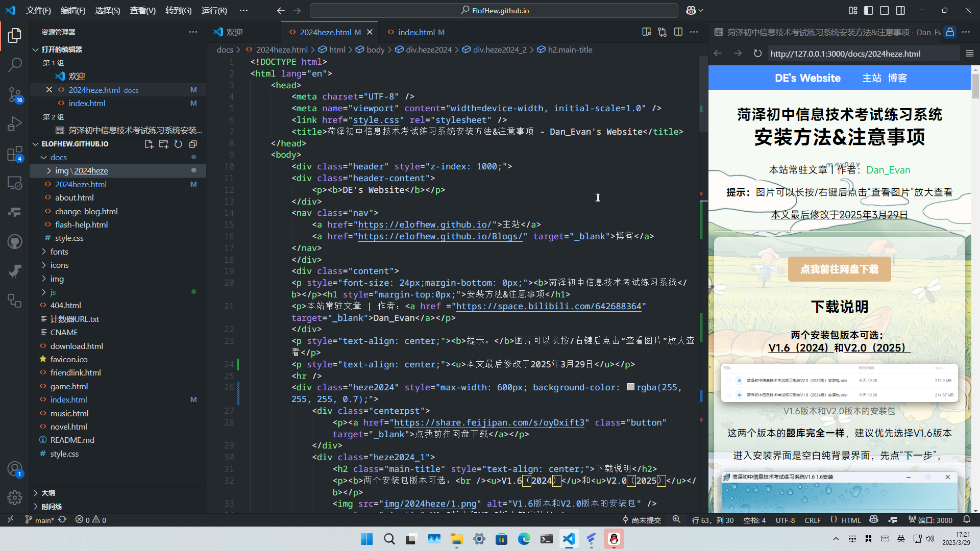Open the browser selection dropdown near the tabs
The image size is (980, 551).
tap(694, 10)
